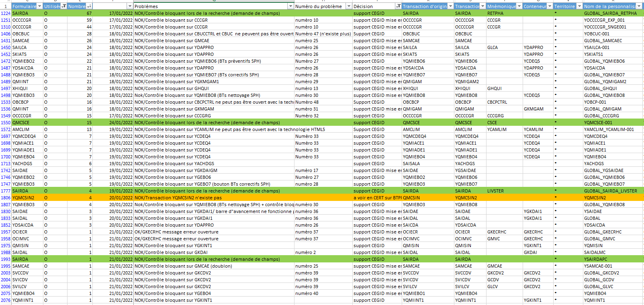Viewport: 644px width, 305px height.
Task: Open the Numéro du problème filter dropdown
Action: 349,6
